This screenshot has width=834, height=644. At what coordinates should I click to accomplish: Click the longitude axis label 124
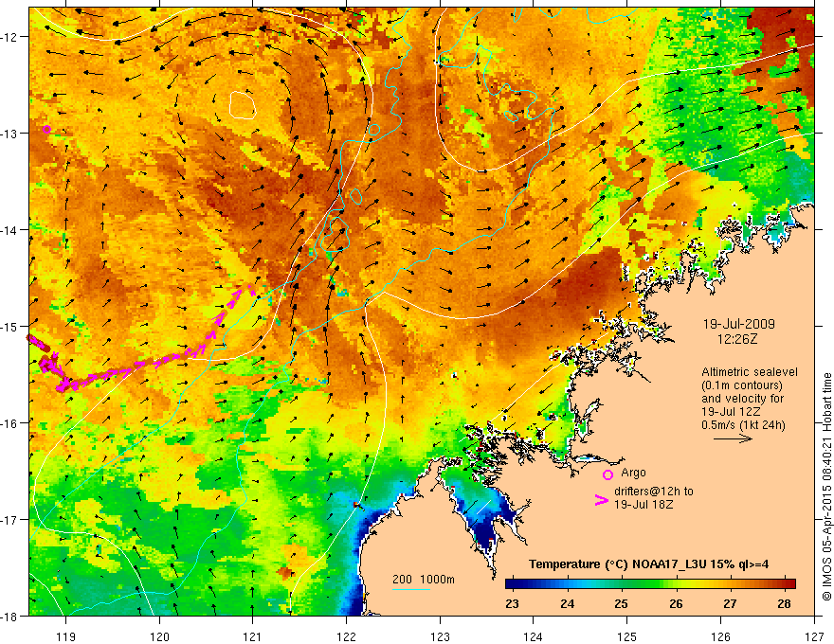coord(534,637)
